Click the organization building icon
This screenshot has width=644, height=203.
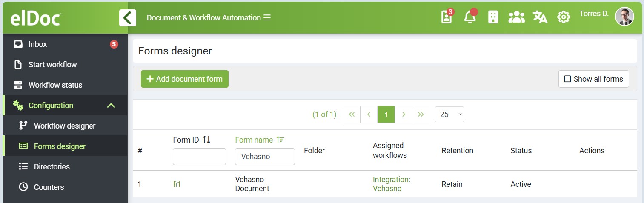tap(493, 17)
